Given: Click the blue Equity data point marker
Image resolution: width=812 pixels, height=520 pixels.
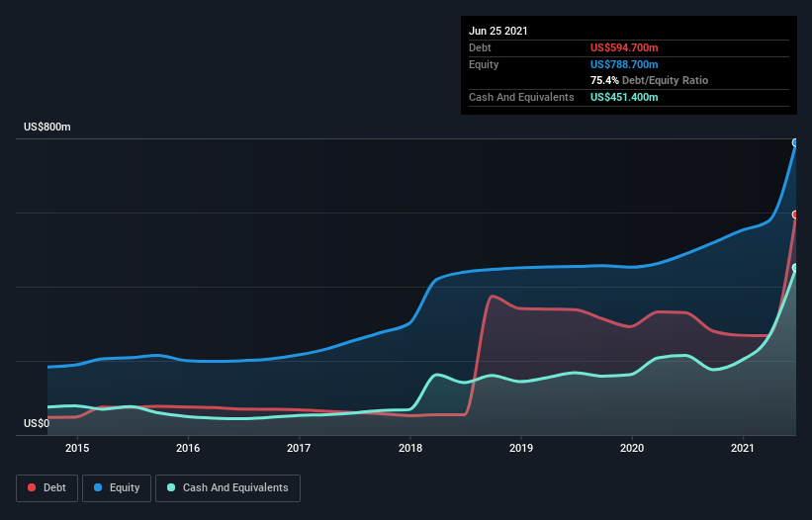Looking at the screenshot, I should [x=795, y=142].
